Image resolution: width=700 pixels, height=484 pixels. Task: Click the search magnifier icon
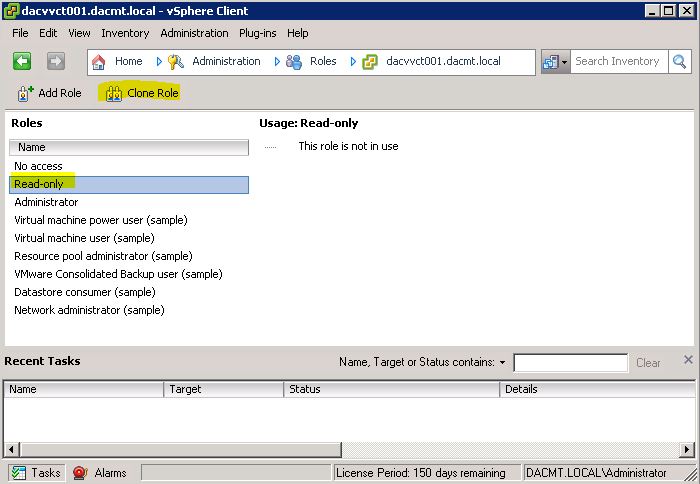tap(679, 61)
